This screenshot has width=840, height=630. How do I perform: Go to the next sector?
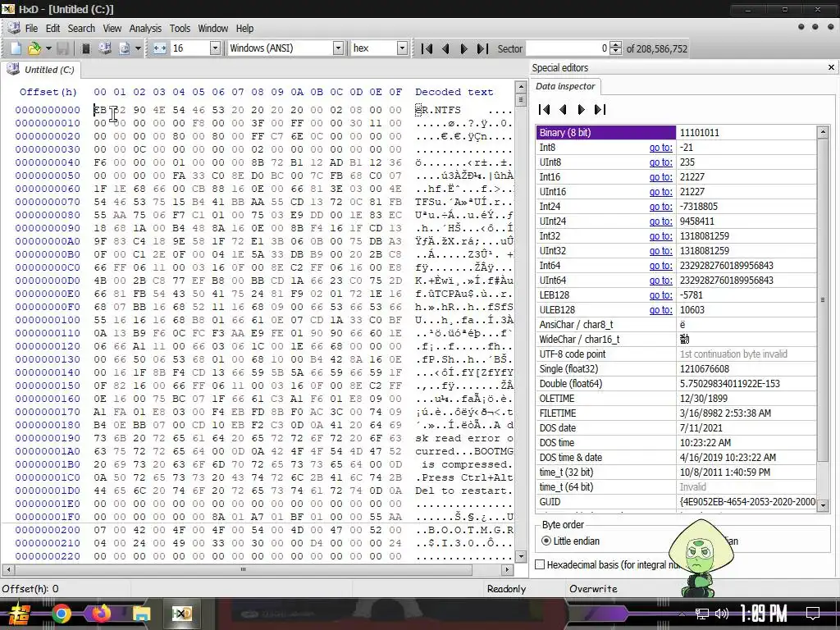click(464, 48)
